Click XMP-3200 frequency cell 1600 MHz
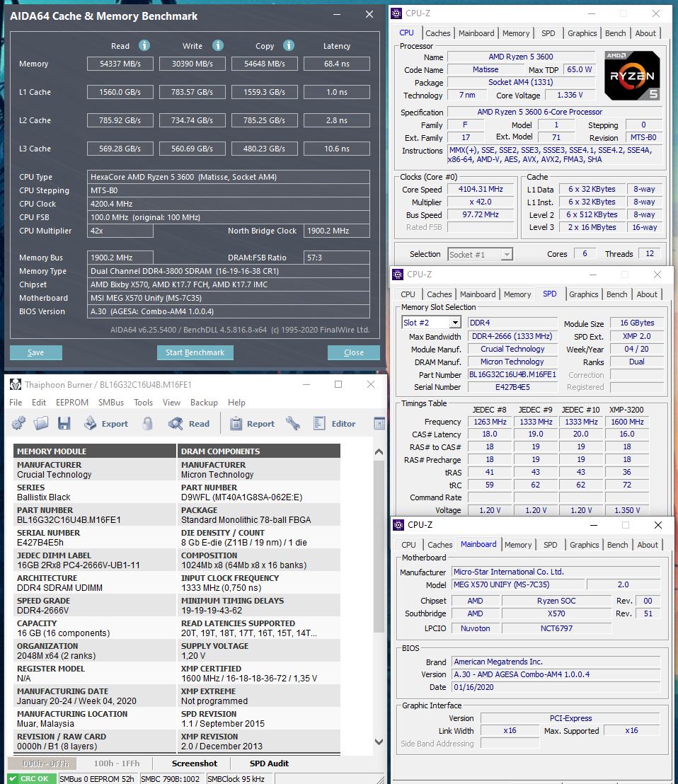Screen dimensions: 678x784 click(x=627, y=422)
